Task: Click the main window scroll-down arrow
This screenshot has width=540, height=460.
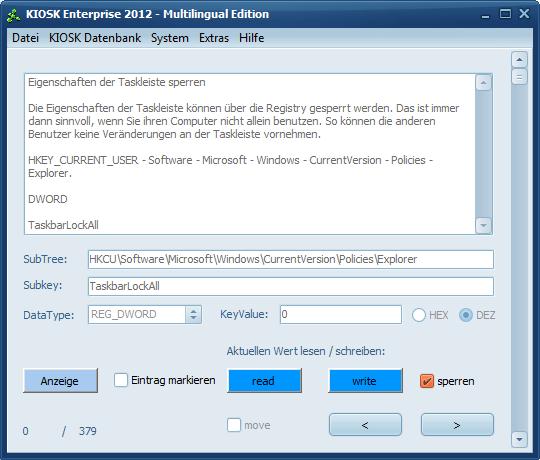Action: click(519, 439)
